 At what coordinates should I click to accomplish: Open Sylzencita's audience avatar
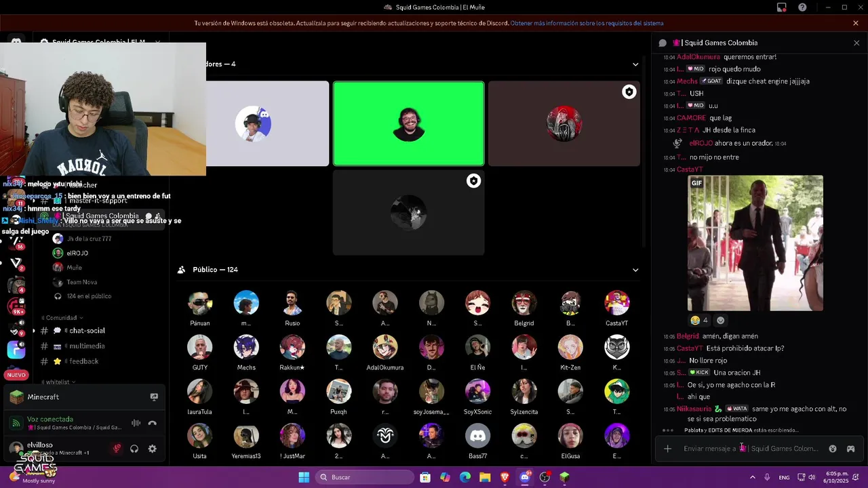tap(524, 392)
